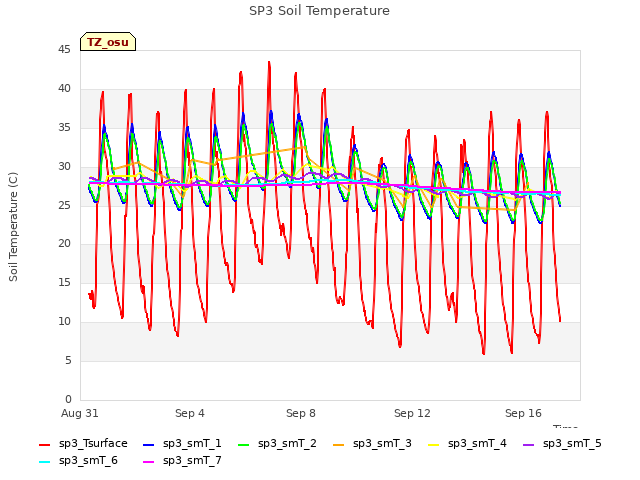Toggle the sp3_smT_2 legend entry
The height and width of the screenshot is (480, 640).
tap(277, 444)
